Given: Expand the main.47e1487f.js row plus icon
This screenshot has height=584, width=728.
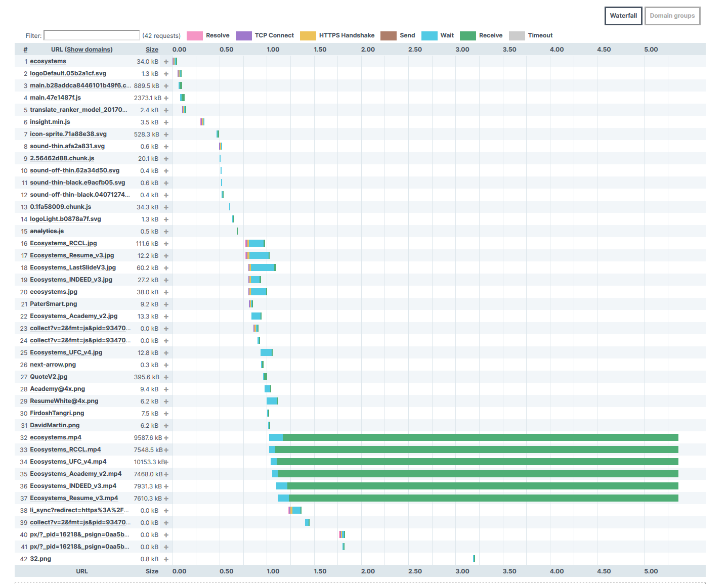Looking at the screenshot, I should [166, 98].
